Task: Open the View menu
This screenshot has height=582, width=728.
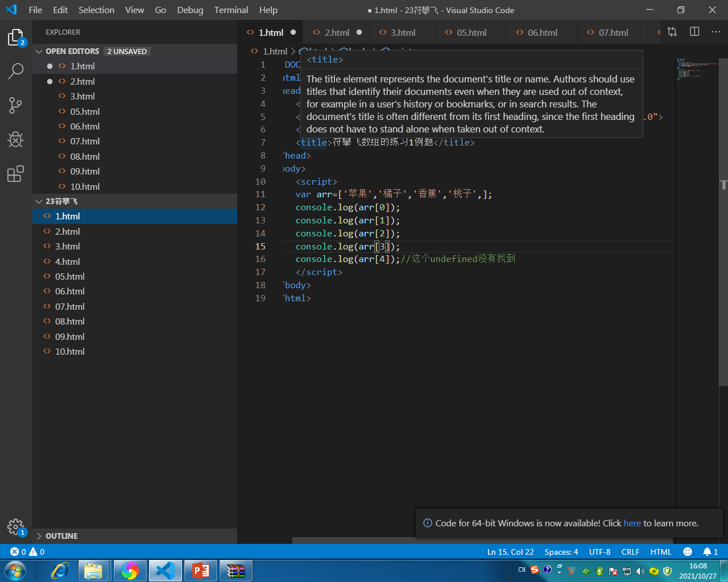Action: (135, 10)
